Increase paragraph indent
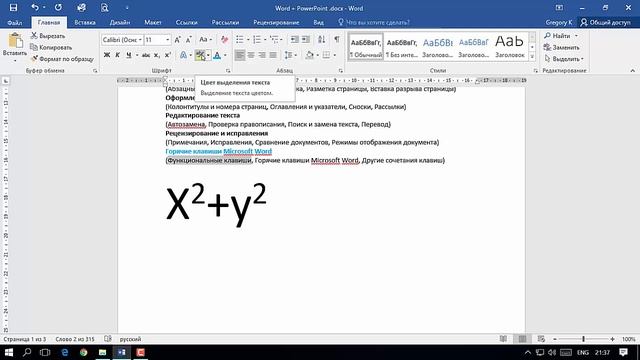The width and height of the screenshot is (640, 360). [x=306, y=40]
